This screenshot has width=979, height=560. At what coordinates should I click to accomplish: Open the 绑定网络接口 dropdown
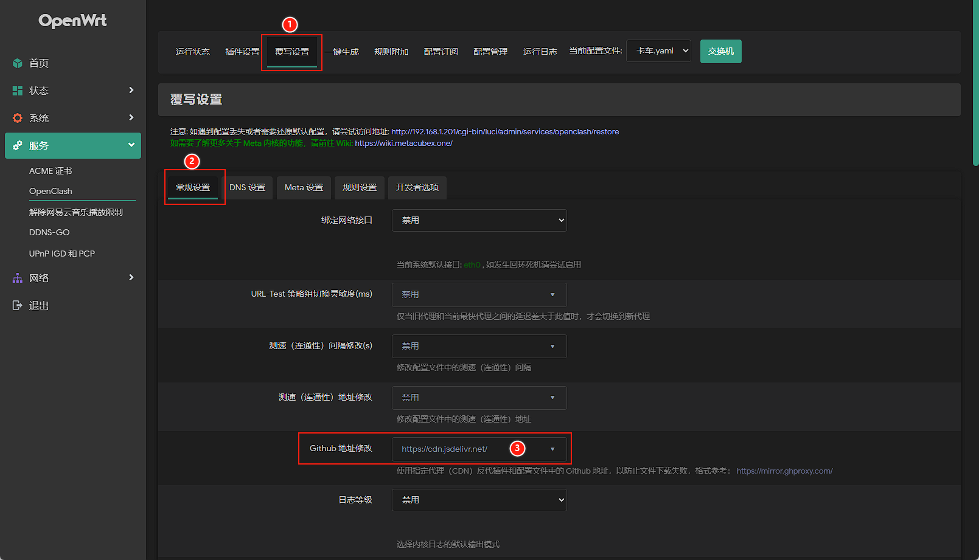pyautogui.click(x=479, y=220)
